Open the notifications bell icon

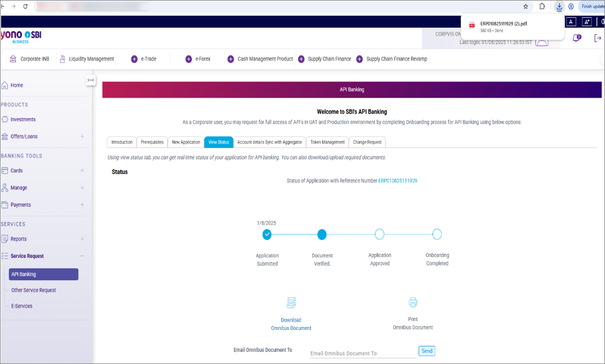click(576, 38)
